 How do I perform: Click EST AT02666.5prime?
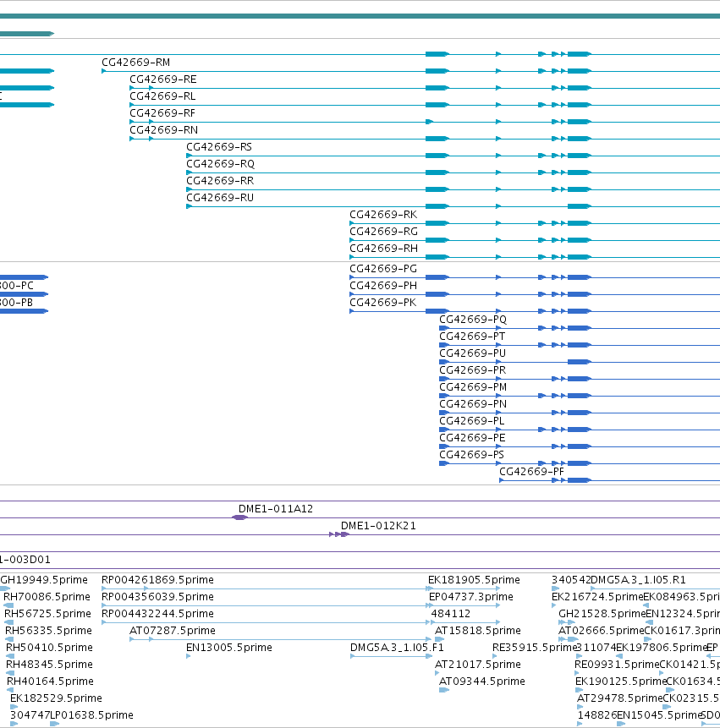click(x=601, y=631)
